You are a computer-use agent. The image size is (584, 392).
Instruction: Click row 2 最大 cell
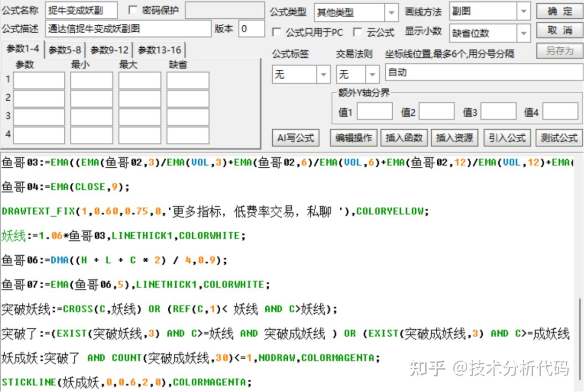(x=140, y=99)
